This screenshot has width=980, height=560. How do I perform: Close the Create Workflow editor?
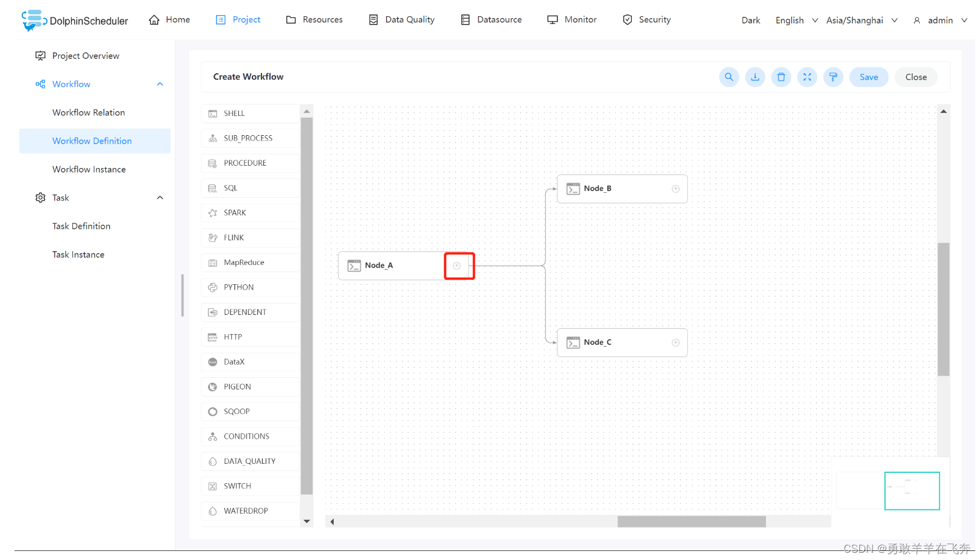click(x=916, y=77)
